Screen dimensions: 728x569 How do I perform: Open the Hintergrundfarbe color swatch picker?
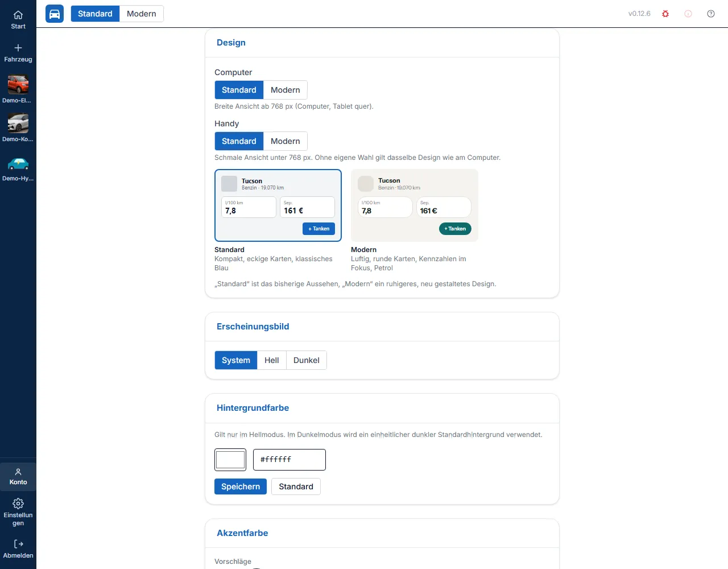pos(230,460)
